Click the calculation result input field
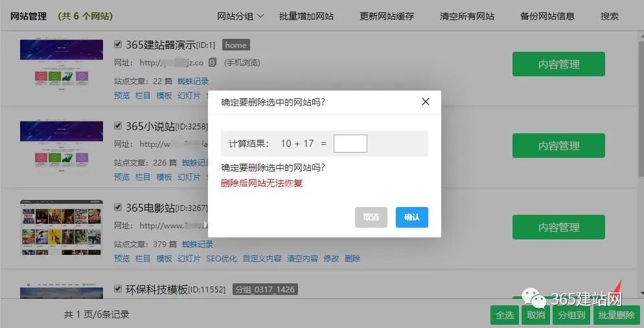644x328 pixels. coord(351,144)
